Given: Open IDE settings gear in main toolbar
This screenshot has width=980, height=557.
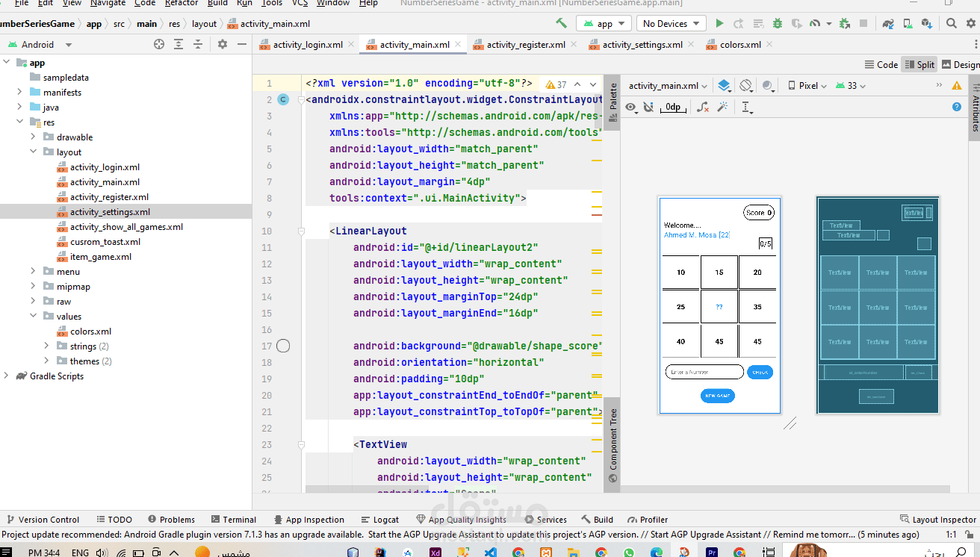Looking at the screenshot, I should click(971, 24).
